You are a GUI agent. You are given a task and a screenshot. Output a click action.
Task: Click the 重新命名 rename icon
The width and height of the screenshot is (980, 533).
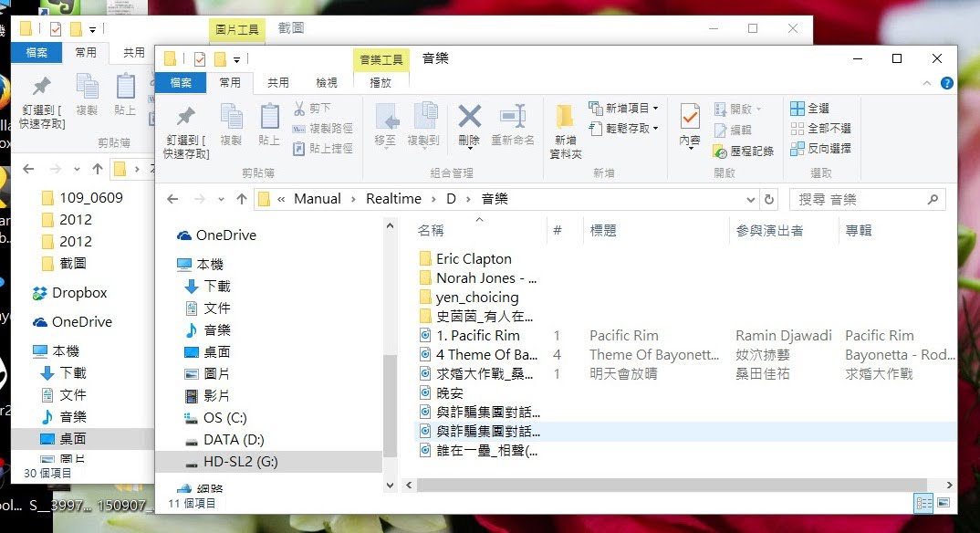pyautogui.click(x=513, y=117)
